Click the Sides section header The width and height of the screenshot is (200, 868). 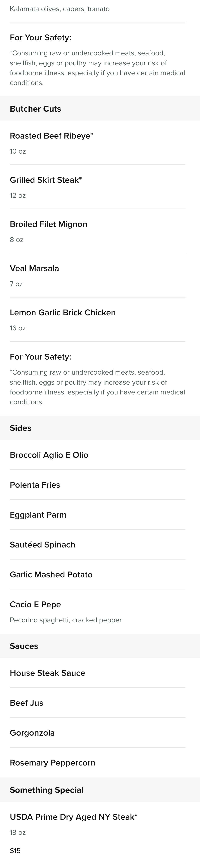(100, 428)
